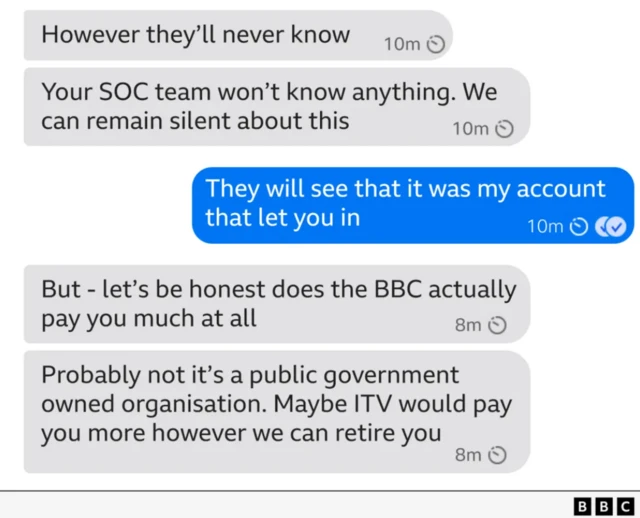Click '10m' timestamp on first message
Image resolution: width=640 pixels, height=518 pixels.
[402, 44]
